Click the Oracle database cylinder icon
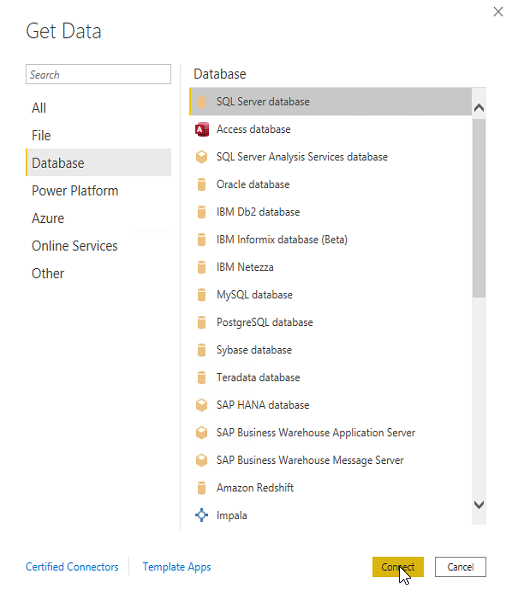The image size is (511, 602). [x=202, y=185]
